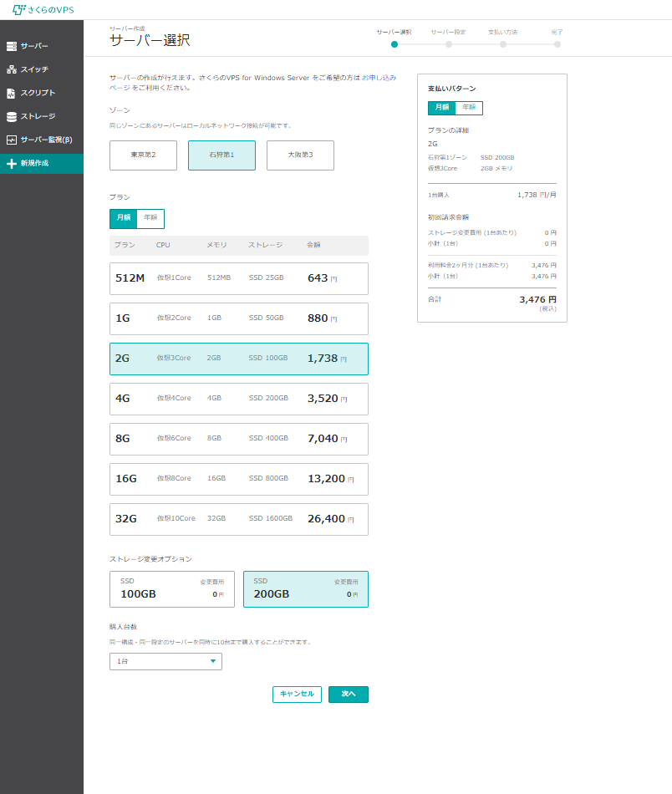
Task: Click the ストレージ storage icon
Action: 12,116
